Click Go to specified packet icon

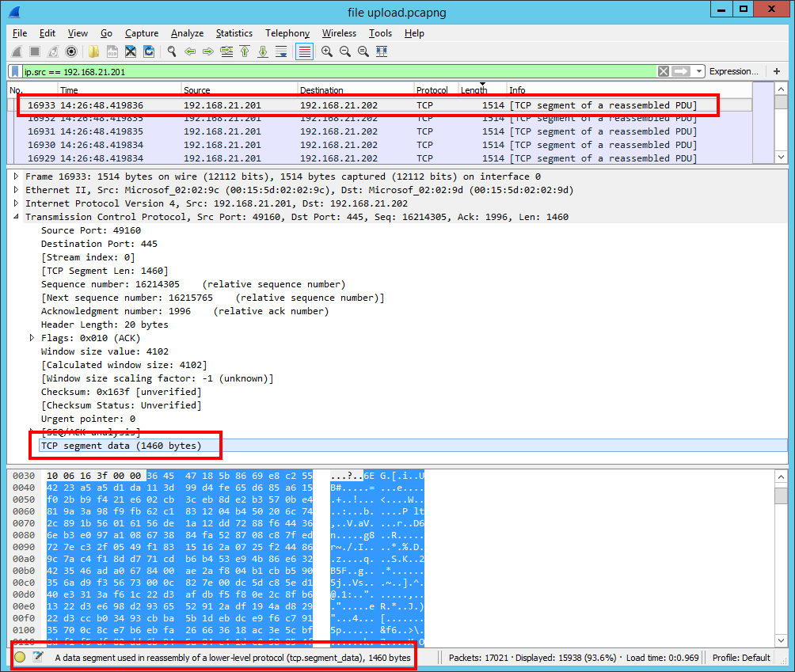226,51
